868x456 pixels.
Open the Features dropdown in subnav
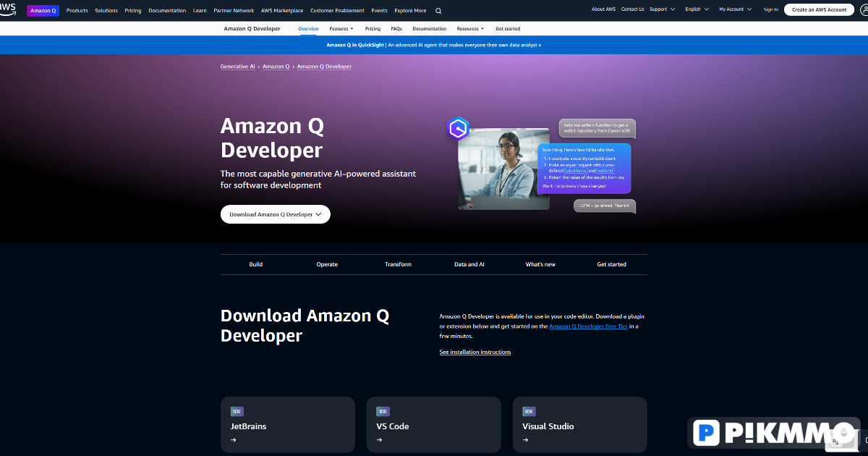pyautogui.click(x=341, y=29)
